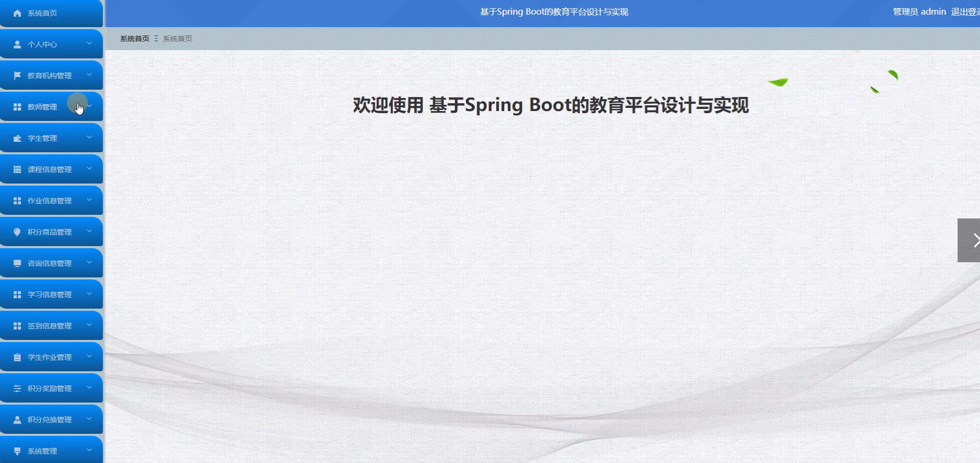Expand the 个人中心 chevron
This screenshot has height=463, width=980.
[89, 43]
